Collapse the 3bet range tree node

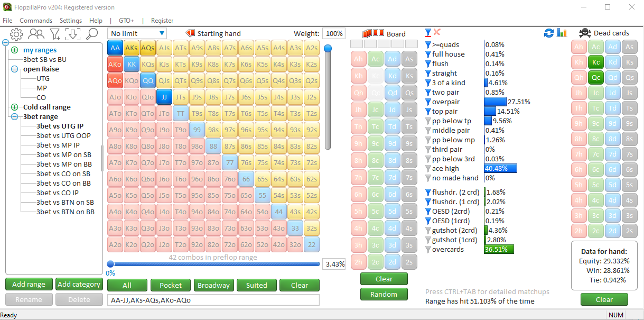[14, 117]
